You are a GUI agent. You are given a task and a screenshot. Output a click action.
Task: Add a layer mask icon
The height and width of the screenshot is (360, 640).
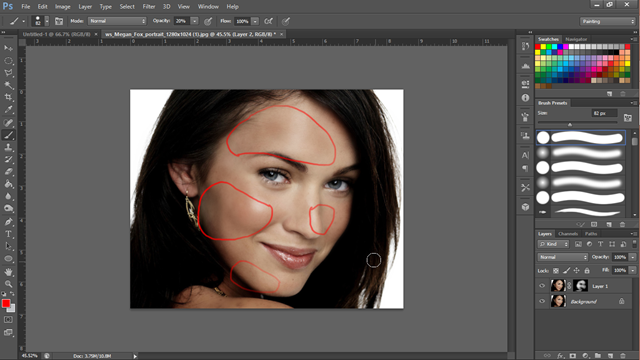click(573, 356)
